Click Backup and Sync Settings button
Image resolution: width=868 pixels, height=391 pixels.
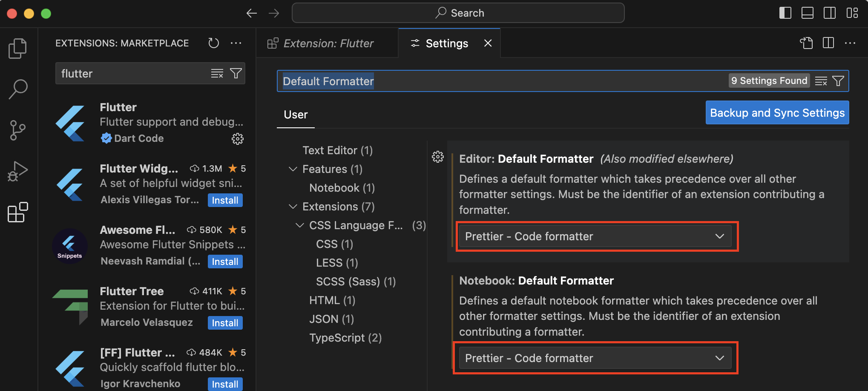click(x=777, y=113)
